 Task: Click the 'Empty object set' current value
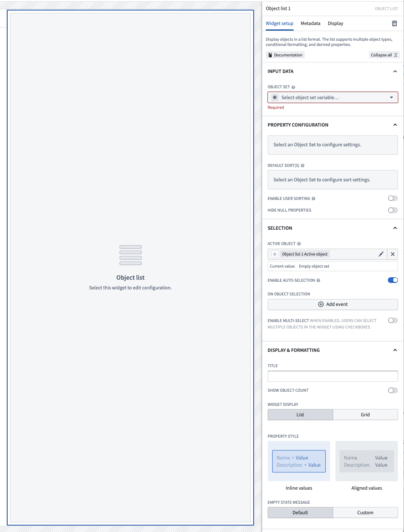[x=314, y=266]
